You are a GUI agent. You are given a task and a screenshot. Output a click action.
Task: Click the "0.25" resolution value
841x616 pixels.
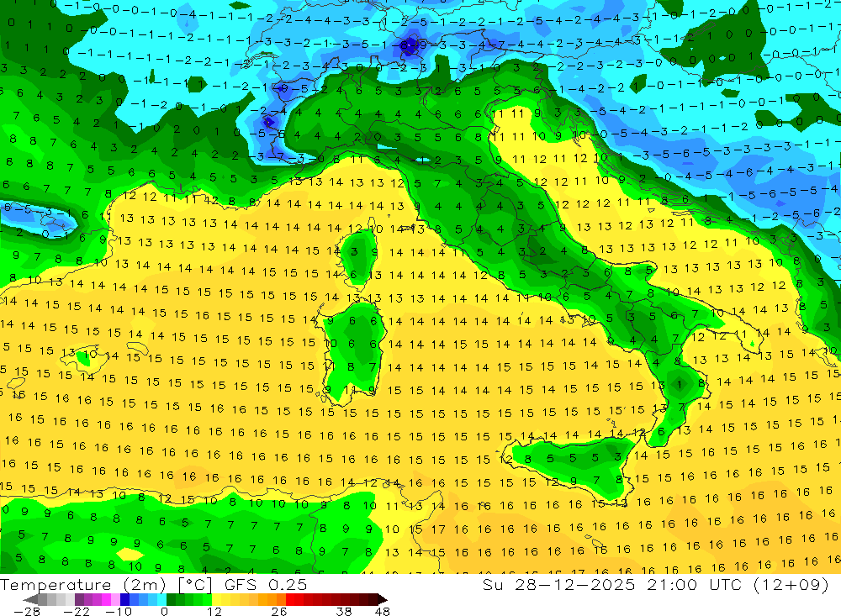(287, 585)
